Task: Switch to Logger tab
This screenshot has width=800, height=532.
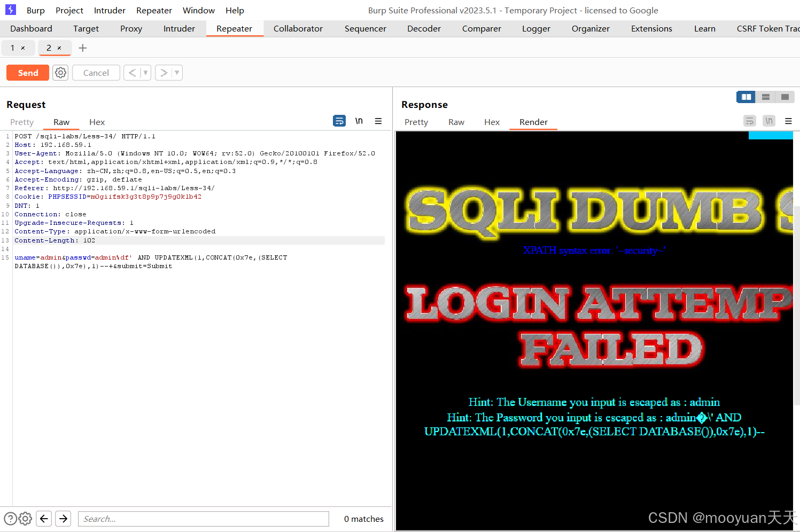Action: point(536,29)
